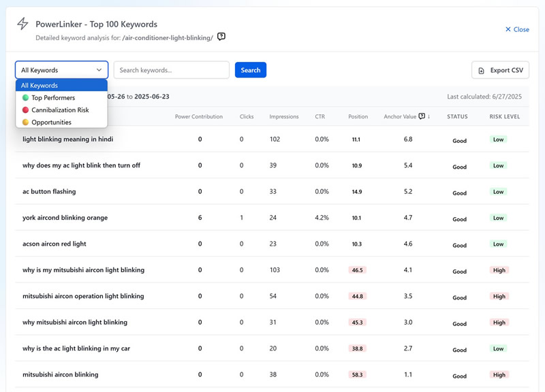Click the 58.3 position badge
Viewport: 545px width, 392px height.
pos(357,374)
